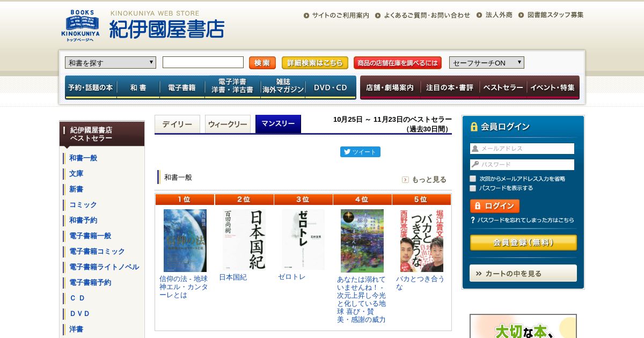Click the メールアドレス input field

522,149
